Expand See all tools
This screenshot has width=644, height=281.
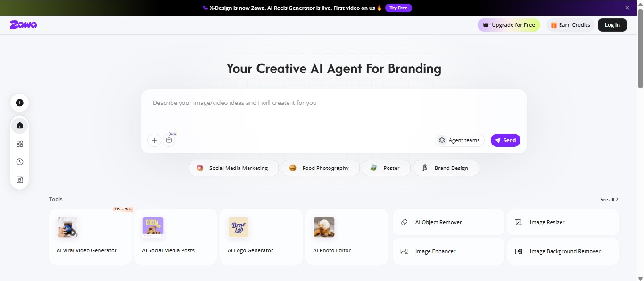pyautogui.click(x=609, y=200)
